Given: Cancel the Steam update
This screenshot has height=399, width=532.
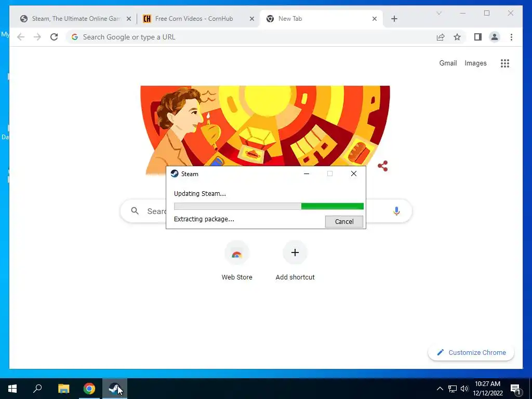Looking at the screenshot, I should 344,221.
